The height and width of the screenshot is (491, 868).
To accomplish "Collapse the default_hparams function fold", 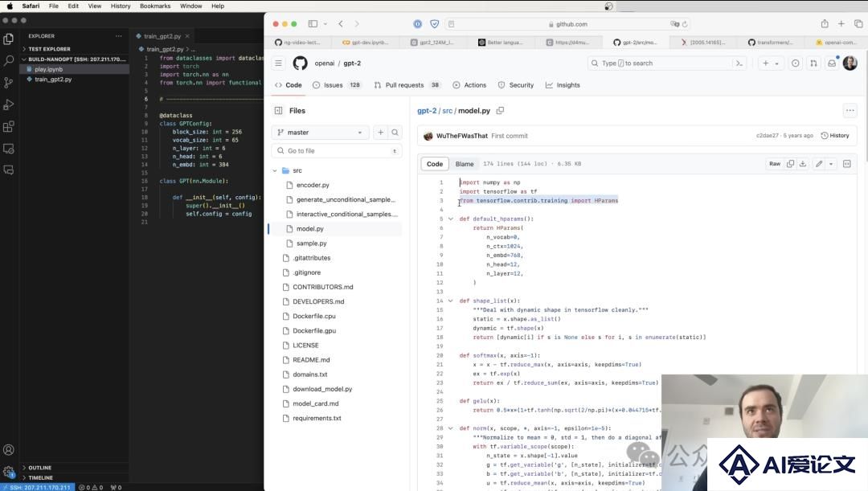I will point(451,219).
